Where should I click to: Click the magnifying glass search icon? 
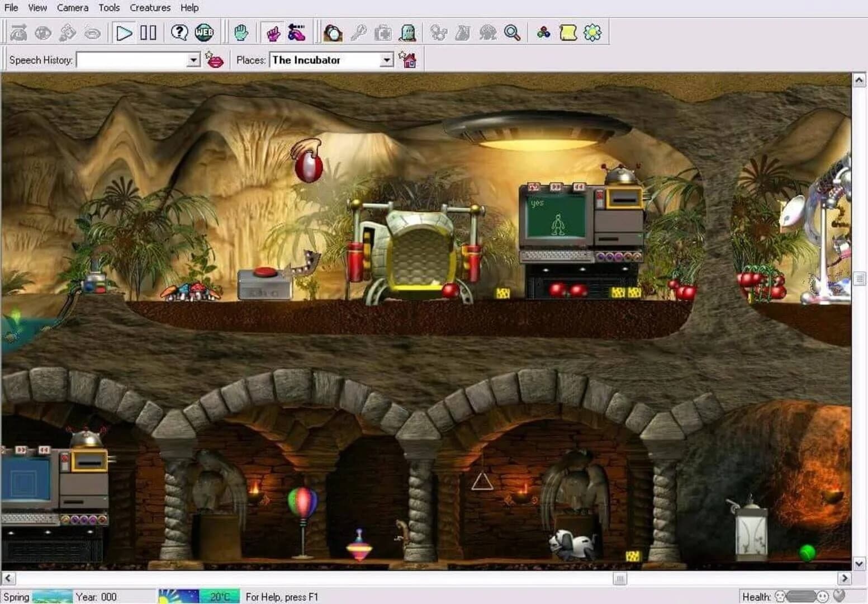[x=513, y=32]
